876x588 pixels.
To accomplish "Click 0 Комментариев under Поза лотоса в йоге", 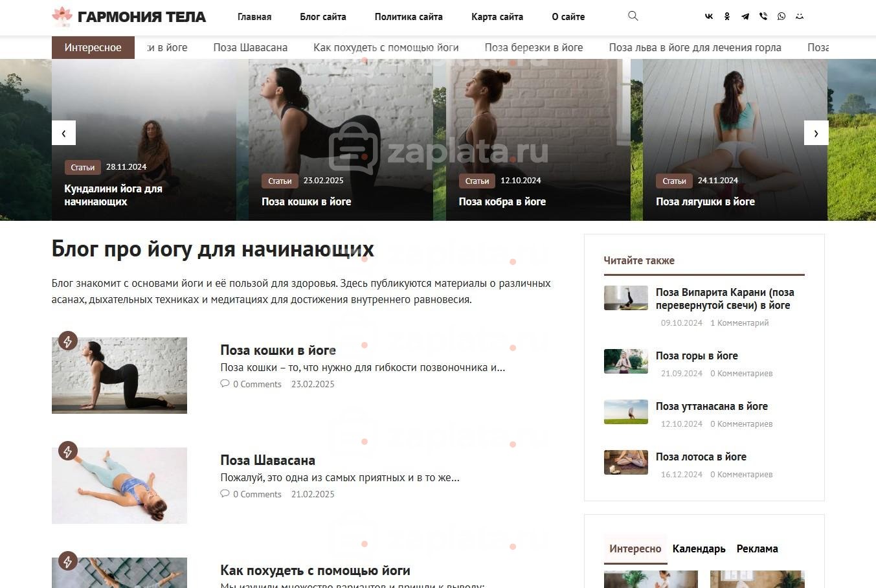I will 741,474.
